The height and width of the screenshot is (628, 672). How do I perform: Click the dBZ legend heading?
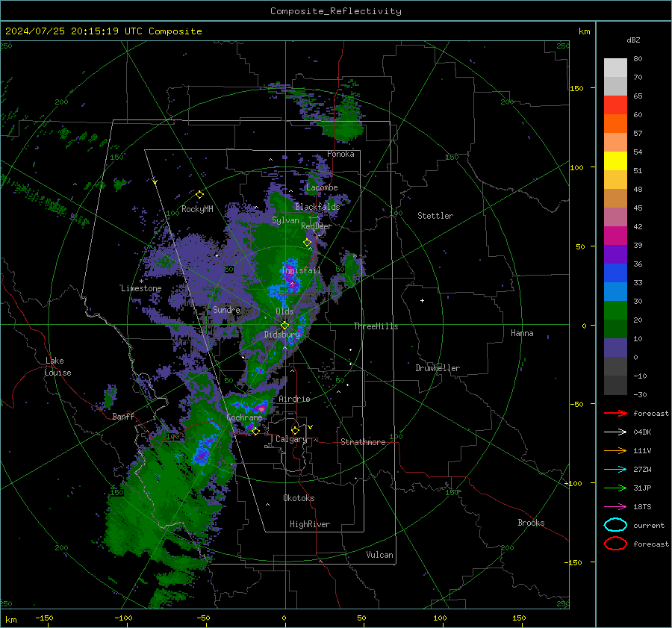[633, 40]
